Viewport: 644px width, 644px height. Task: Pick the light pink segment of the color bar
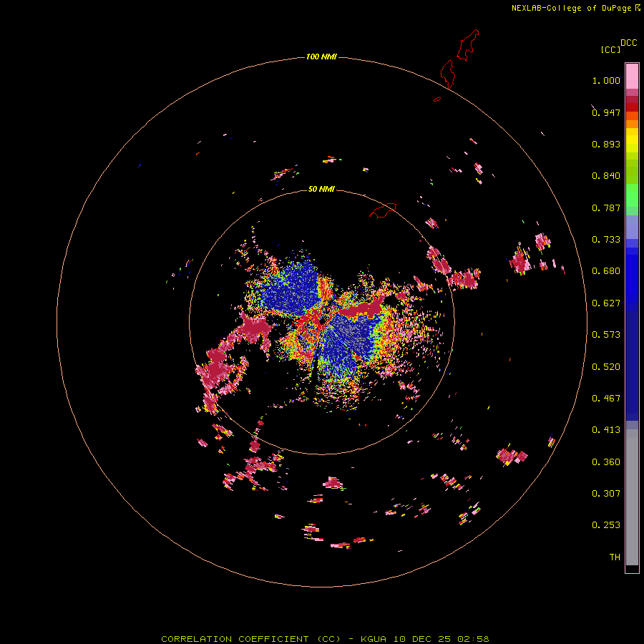click(632, 77)
